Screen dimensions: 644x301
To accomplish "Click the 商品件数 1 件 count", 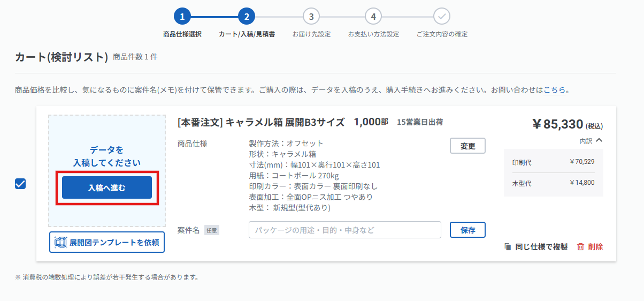I will pyautogui.click(x=135, y=57).
